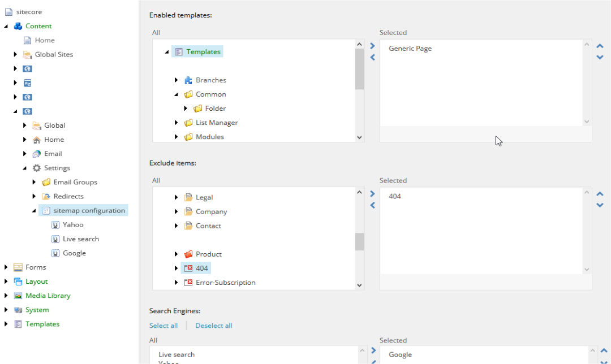Add template with right arrow in Enabled templates
Screen dimensions: 611x364
pyautogui.click(x=372, y=46)
